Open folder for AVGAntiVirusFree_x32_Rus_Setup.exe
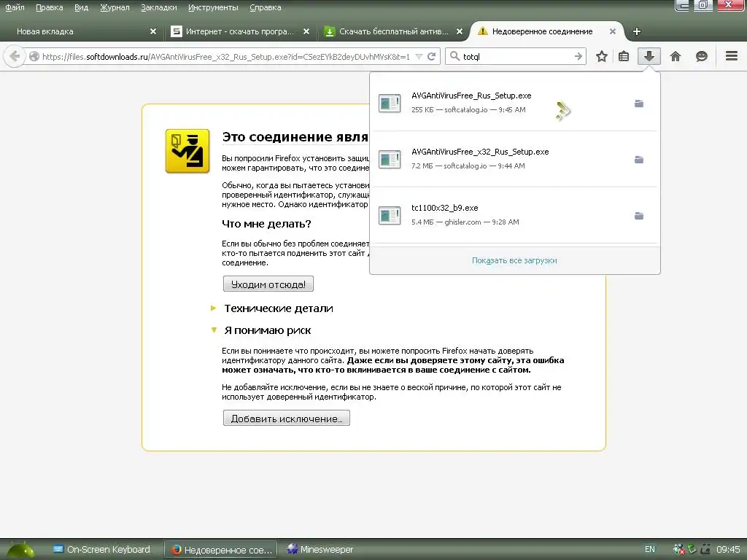747x560 pixels. [639, 160]
